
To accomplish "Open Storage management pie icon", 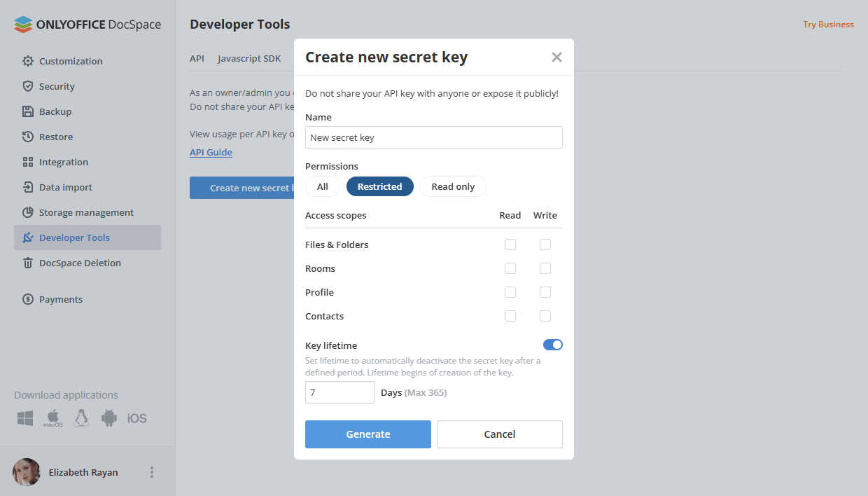I will [x=28, y=212].
